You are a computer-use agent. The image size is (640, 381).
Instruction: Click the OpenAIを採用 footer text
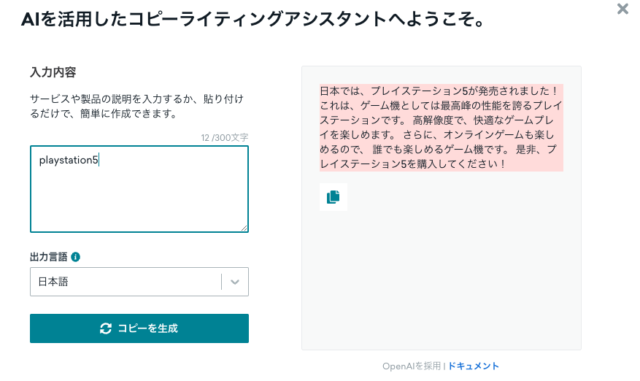411,366
